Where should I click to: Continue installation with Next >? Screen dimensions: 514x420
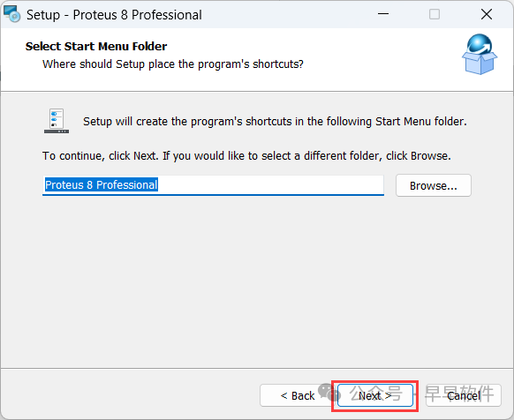374,395
